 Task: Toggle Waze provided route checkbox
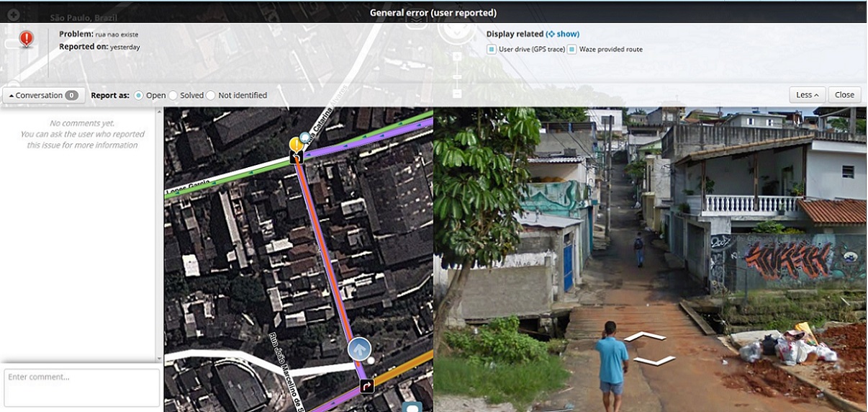point(571,50)
